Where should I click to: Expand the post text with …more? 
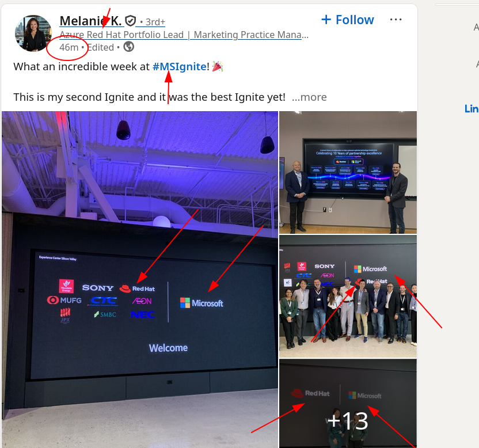click(309, 97)
